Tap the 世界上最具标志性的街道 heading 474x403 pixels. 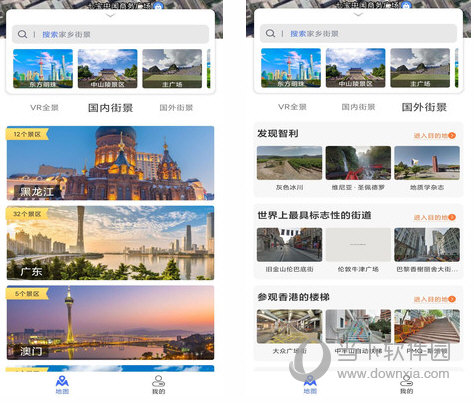314,215
